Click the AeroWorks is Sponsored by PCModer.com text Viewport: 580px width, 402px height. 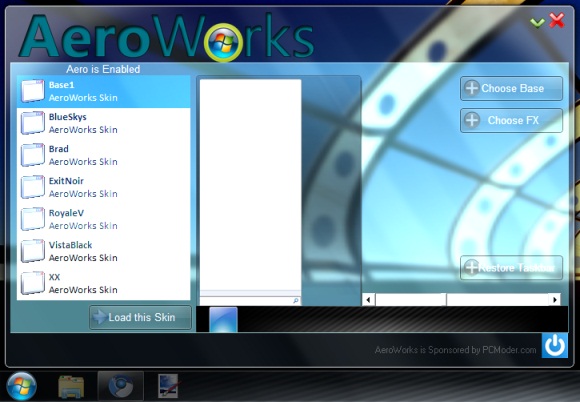point(455,350)
